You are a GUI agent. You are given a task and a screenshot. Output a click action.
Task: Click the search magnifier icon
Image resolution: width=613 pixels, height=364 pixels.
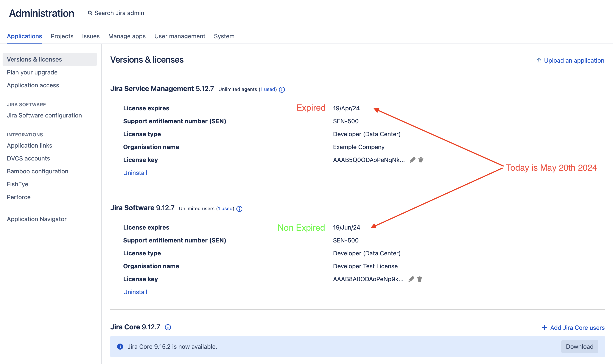point(90,13)
